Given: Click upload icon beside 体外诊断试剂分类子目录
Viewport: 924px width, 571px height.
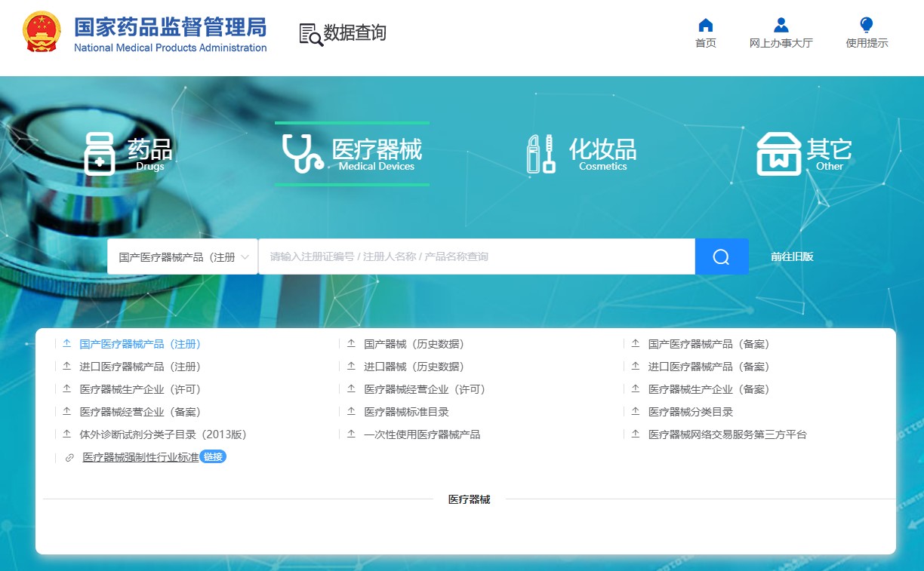Looking at the screenshot, I should (x=66, y=434).
